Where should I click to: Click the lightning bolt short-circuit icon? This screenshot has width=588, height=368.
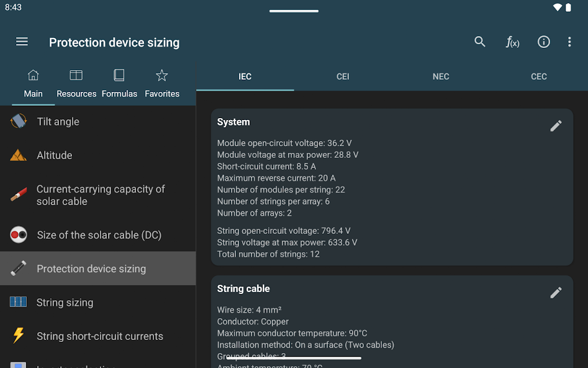(x=19, y=335)
